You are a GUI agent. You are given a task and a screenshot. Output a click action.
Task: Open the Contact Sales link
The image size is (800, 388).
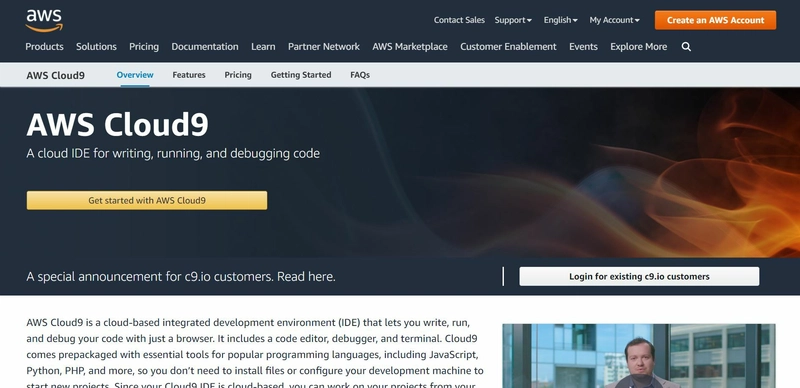click(x=459, y=20)
